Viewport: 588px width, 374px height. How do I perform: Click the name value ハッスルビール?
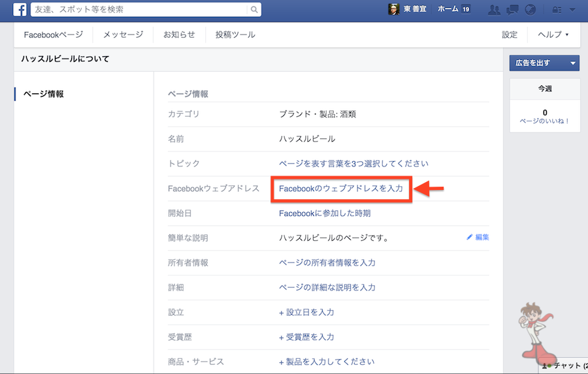tap(307, 139)
